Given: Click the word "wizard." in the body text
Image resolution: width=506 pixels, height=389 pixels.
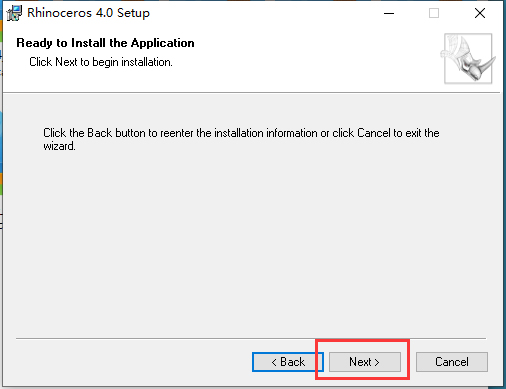Looking at the screenshot, I should (x=59, y=146).
